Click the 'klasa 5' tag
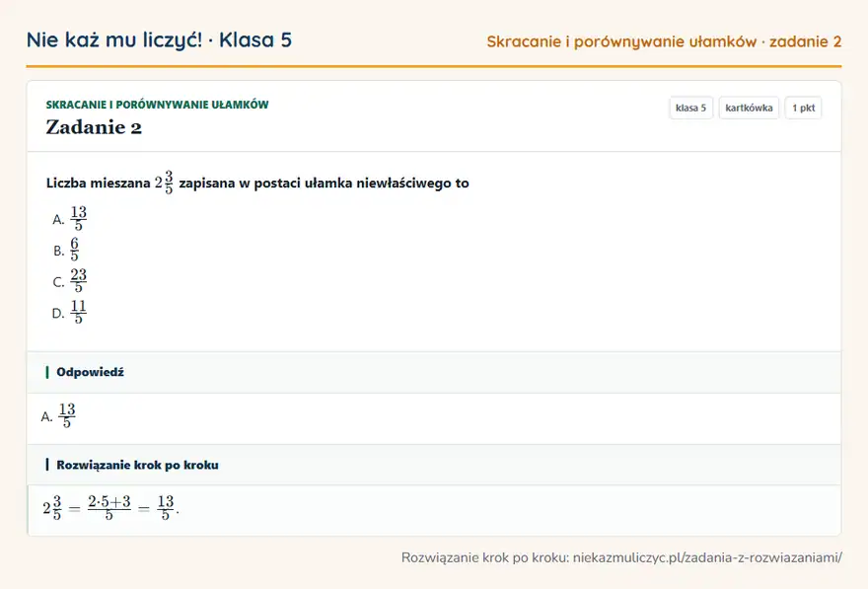Image resolution: width=868 pixels, height=589 pixels. (x=690, y=108)
